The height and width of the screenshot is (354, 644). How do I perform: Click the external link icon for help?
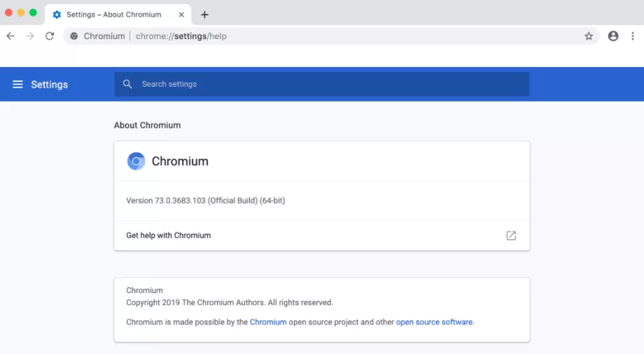click(x=511, y=235)
